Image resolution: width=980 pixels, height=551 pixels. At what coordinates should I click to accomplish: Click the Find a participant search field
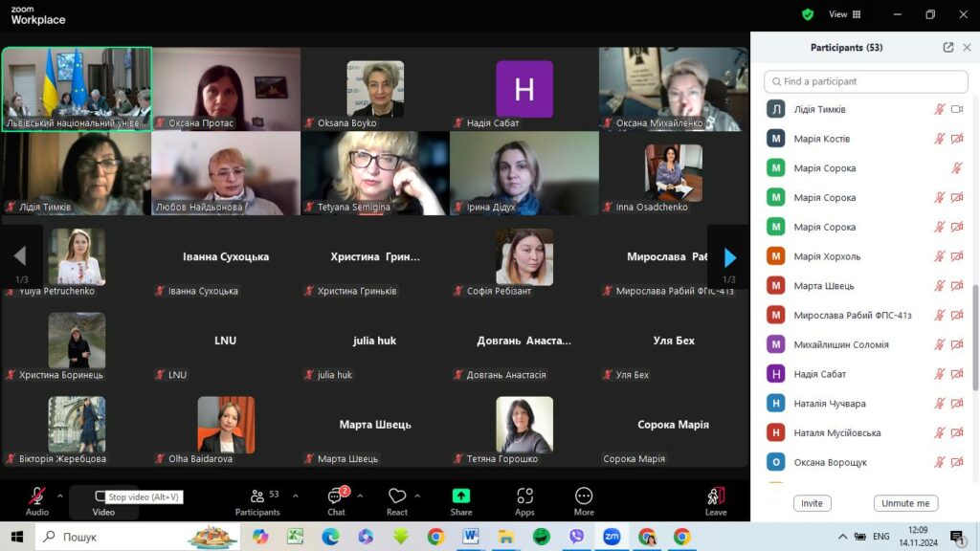pyautogui.click(x=866, y=81)
